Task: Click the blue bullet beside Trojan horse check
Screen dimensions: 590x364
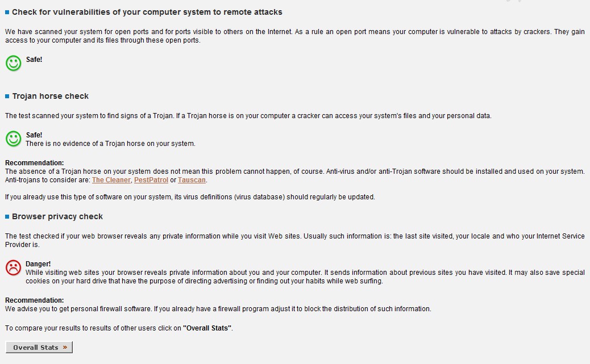Action: tap(7, 97)
